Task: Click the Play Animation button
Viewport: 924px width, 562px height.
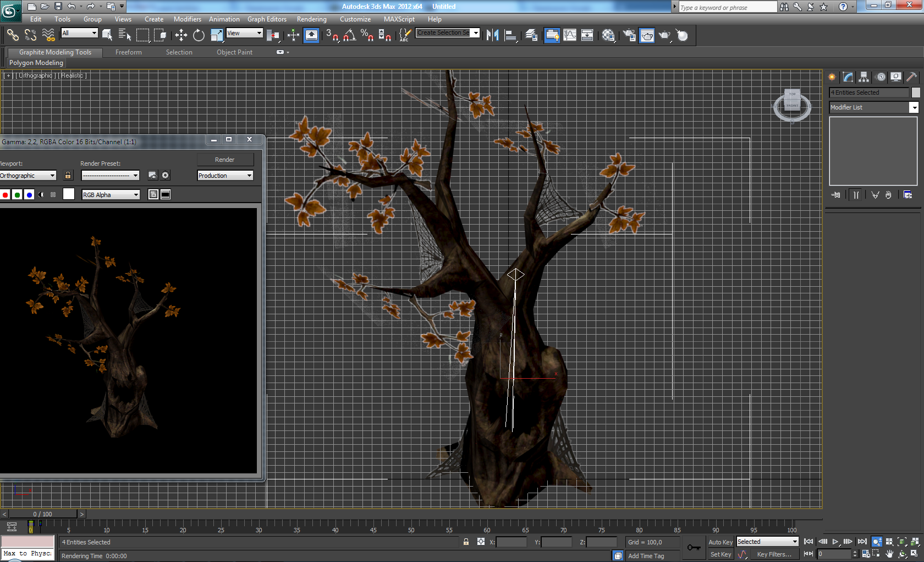Action: tap(835, 542)
